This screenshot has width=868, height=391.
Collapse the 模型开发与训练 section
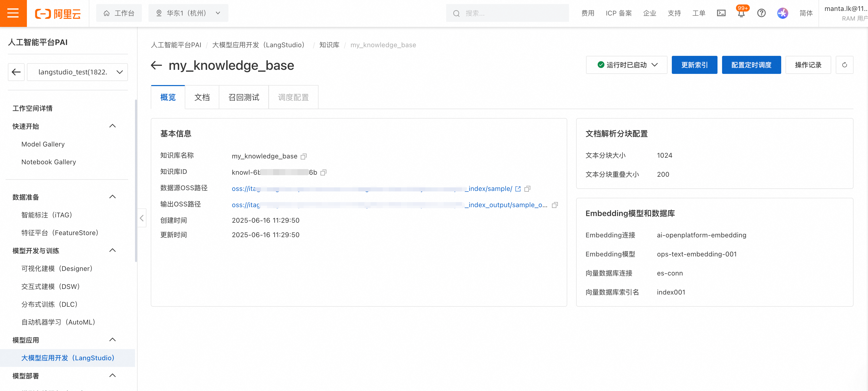click(x=112, y=250)
